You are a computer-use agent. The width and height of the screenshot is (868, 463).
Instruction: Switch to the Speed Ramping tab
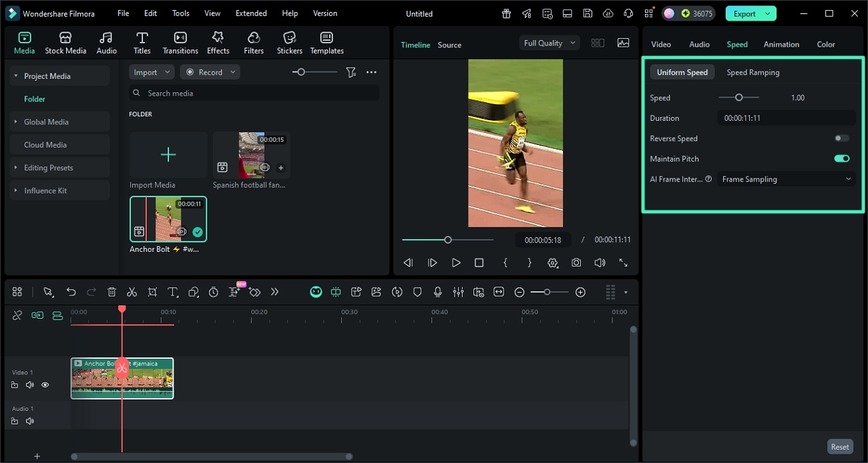(x=753, y=71)
